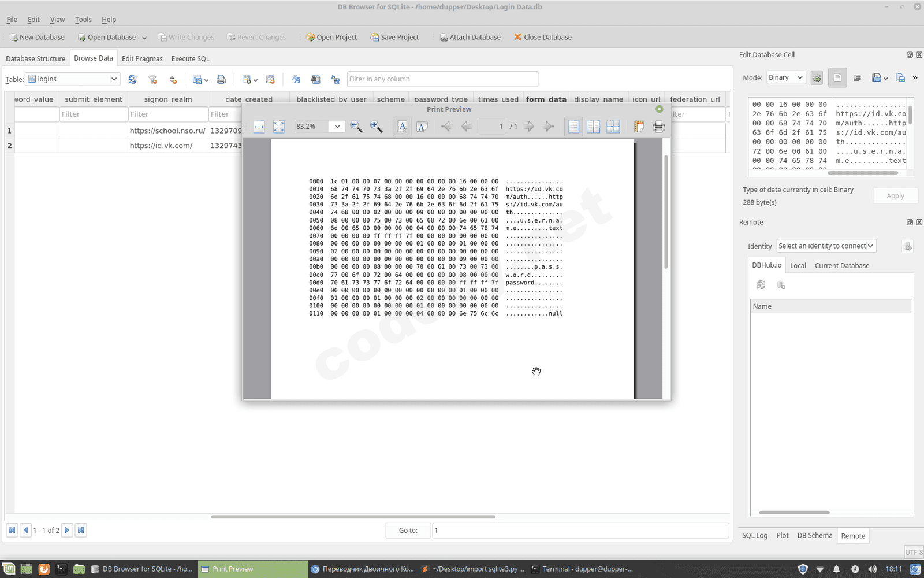Click the zoom out magnifier in Print Preview
This screenshot has height=578, width=924.
(356, 127)
